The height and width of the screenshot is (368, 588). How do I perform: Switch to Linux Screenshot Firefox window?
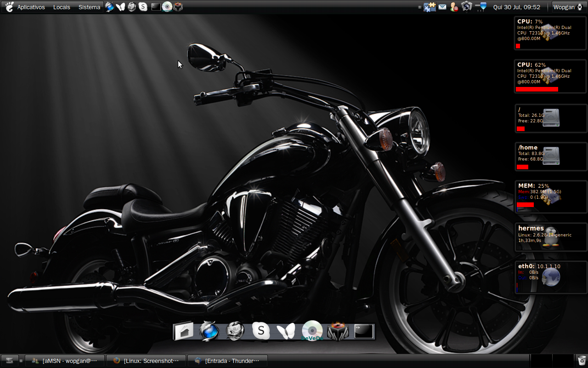146,361
